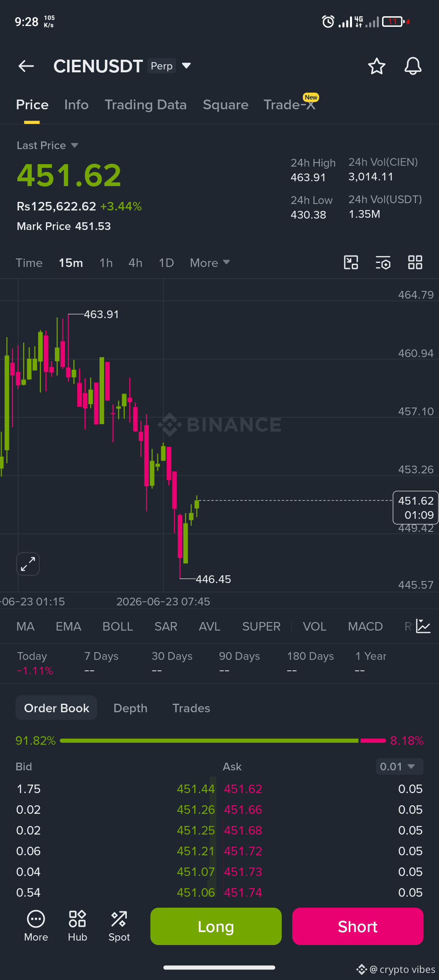Image resolution: width=439 pixels, height=980 pixels.
Task: Select bid price 451.26
Action: (196, 810)
